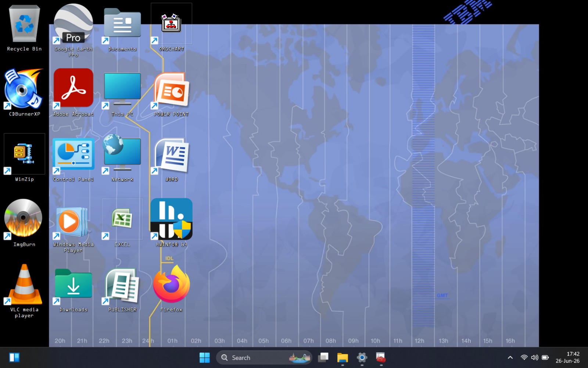Show hidden icons in system tray
Image resolution: width=588 pixels, height=368 pixels.
[x=510, y=357]
